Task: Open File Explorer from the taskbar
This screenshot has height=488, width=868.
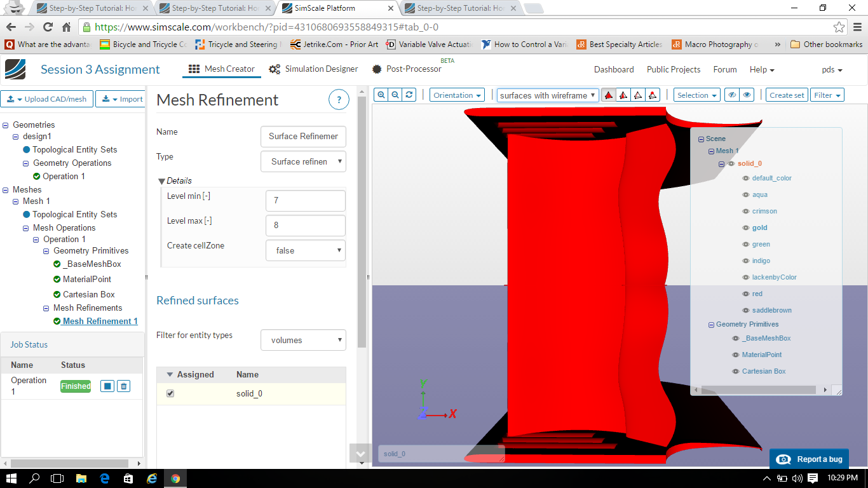Action: coord(81,478)
